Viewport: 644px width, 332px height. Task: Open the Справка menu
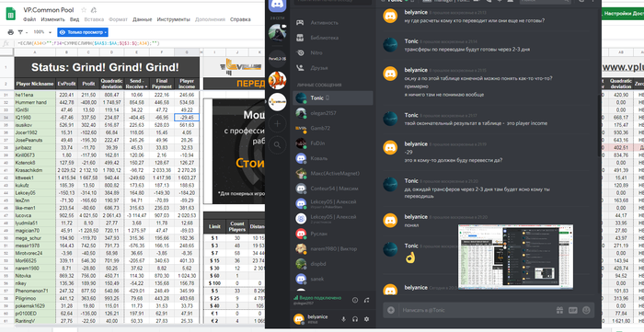tap(240, 19)
